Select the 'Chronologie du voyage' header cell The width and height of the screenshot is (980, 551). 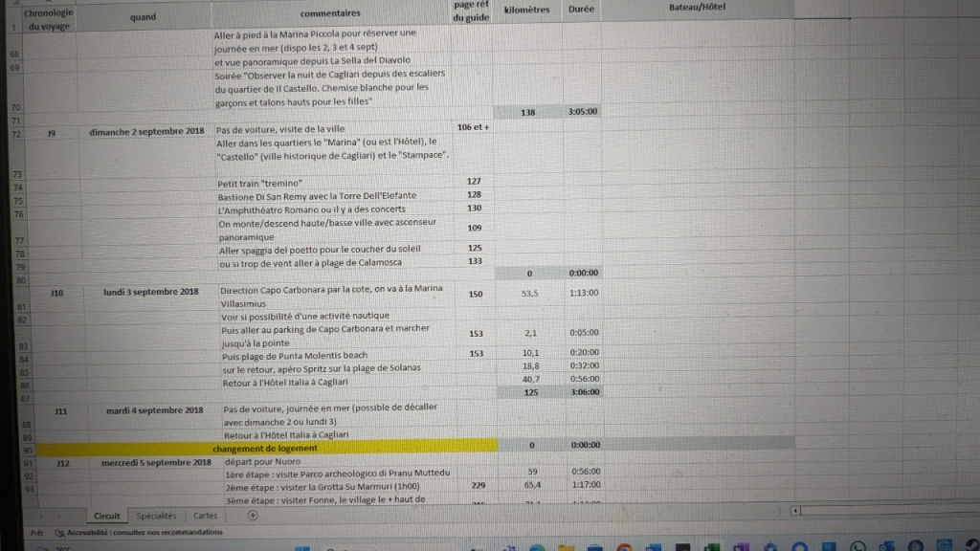pos(48,19)
